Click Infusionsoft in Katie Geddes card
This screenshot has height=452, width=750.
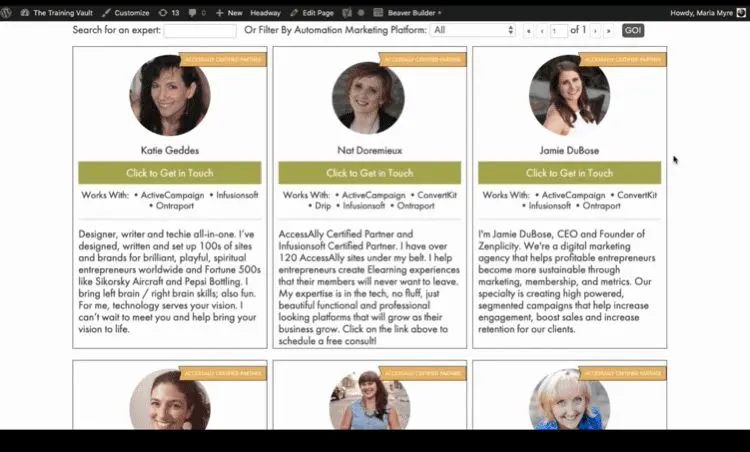[237, 195]
